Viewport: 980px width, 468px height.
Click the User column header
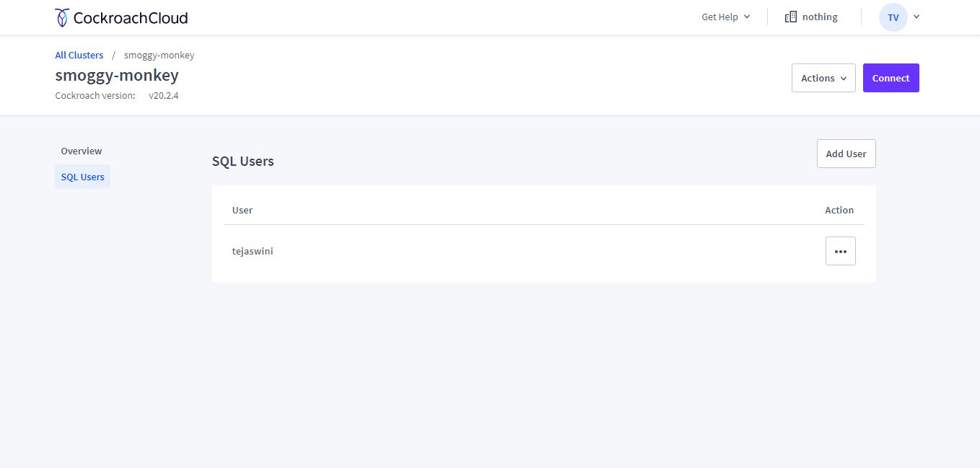[242, 210]
